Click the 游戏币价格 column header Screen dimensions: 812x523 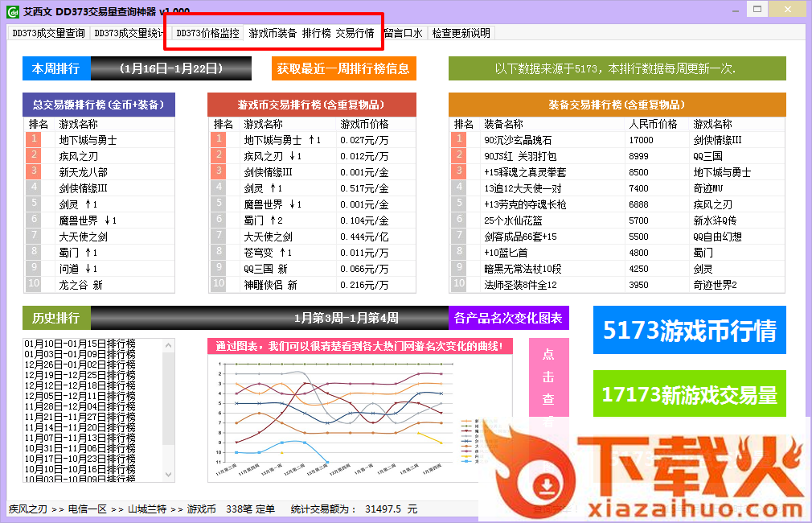(x=364, y=124)
